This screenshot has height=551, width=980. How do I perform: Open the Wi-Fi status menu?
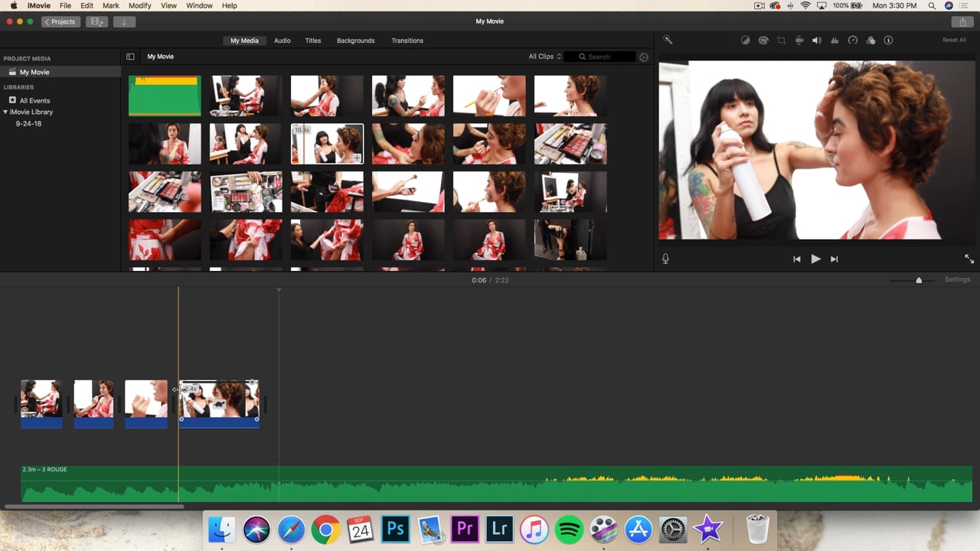[x=805, y=5]
